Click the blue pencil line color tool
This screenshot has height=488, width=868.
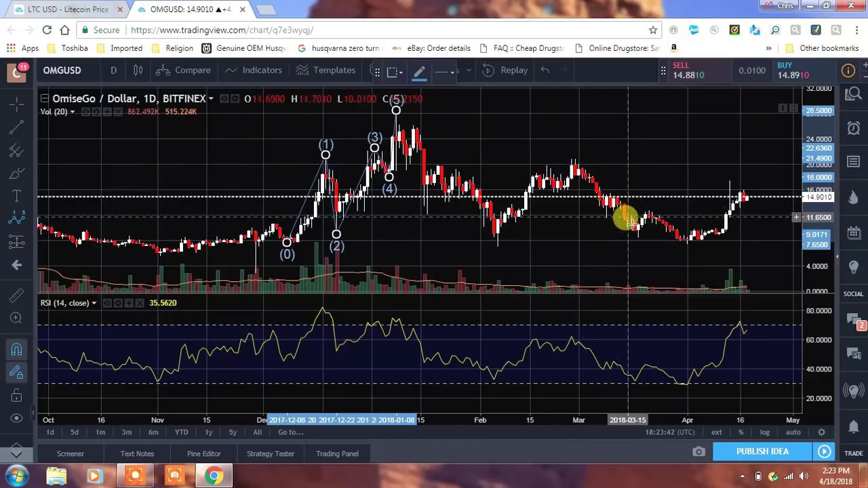[x=419, y=70]
